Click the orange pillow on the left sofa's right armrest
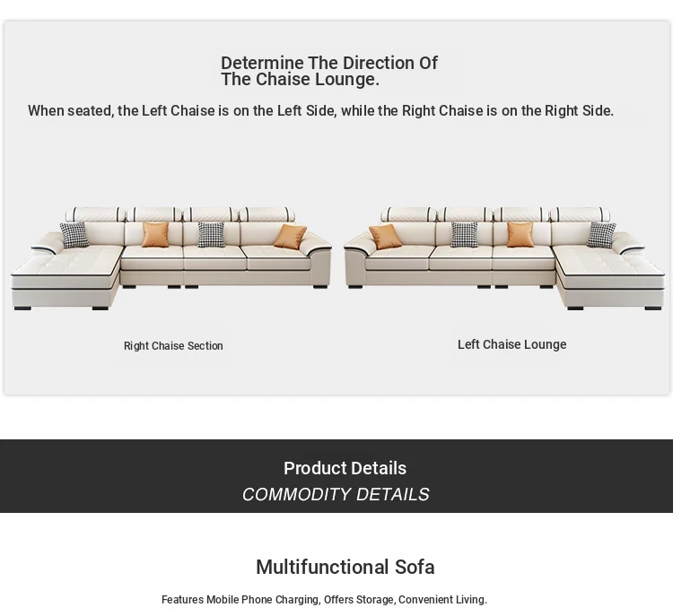 pos(290,237)
